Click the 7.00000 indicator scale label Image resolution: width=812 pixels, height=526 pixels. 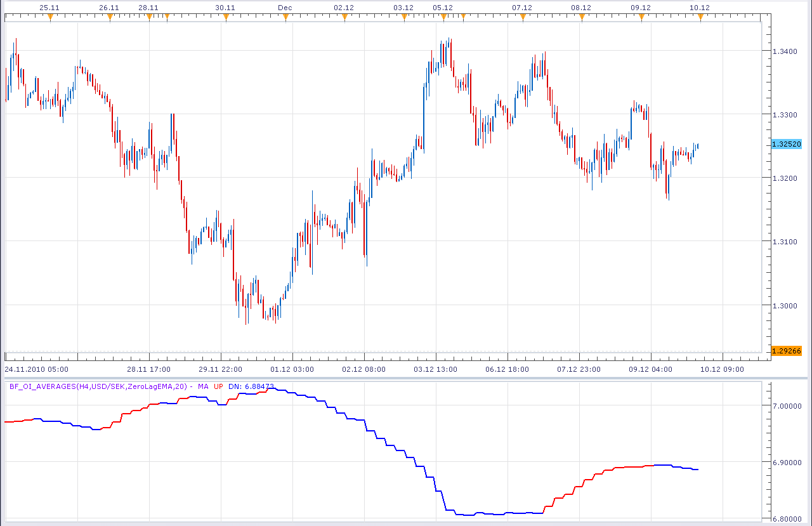click(x=787, y=406)
